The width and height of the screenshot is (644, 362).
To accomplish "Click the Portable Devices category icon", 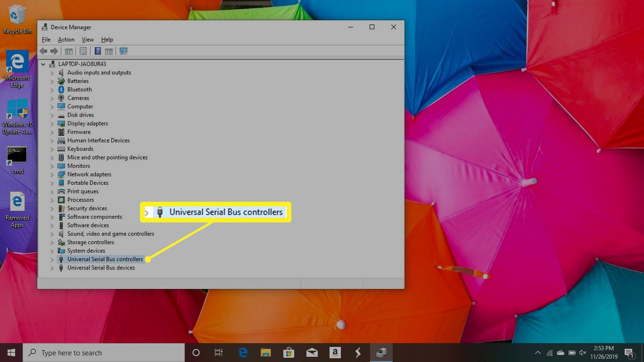I will [x=61, y=183].
